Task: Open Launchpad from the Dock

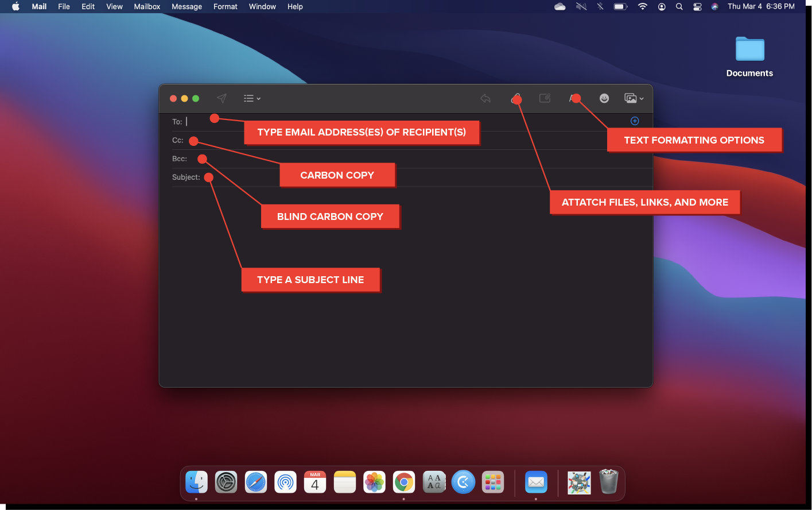Action: tap(493, 482)
